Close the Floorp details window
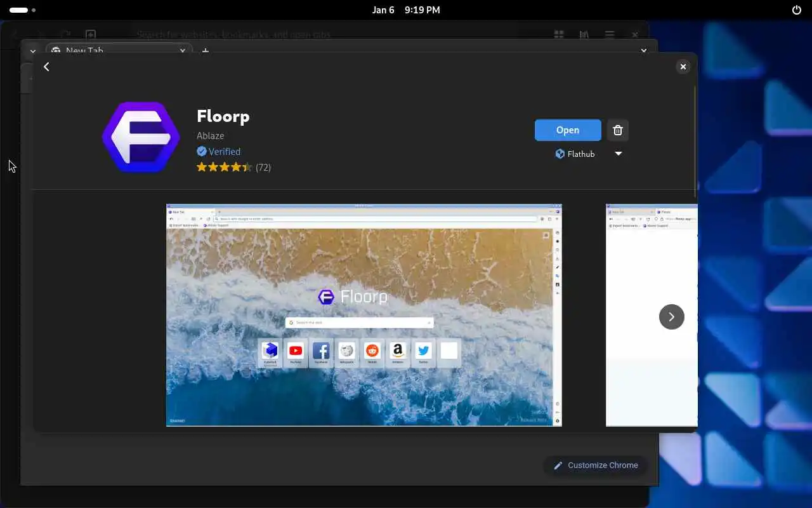This screenshot has height=508, width=812. pos(683,67)
